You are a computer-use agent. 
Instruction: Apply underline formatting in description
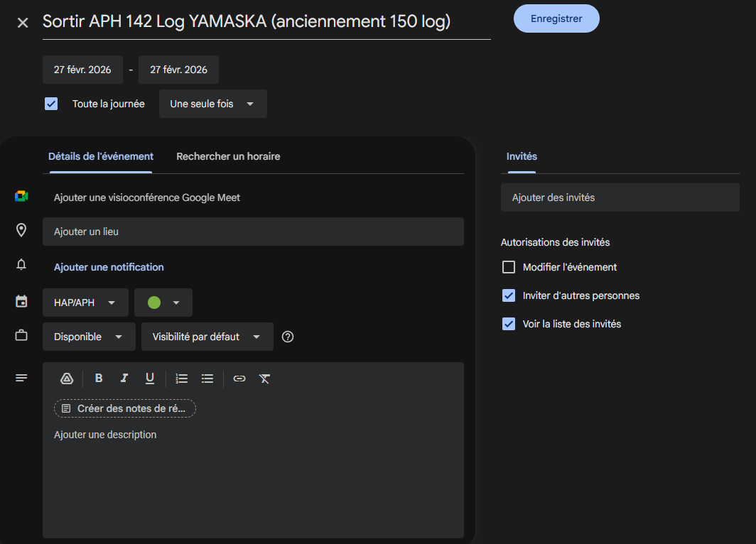(150, 379)
